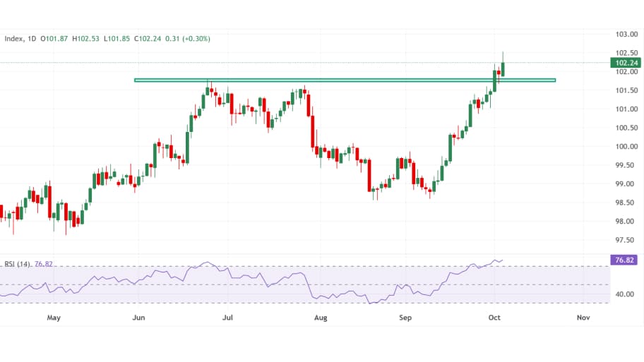Click the Sep label on the time axis
Image resolution: width=644 pixels, height=362 pixels.
pyautogui.click(x=405, y=318)
